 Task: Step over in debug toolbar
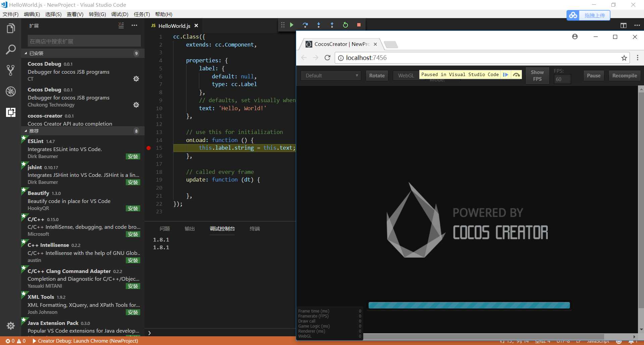tap(305, 25)
